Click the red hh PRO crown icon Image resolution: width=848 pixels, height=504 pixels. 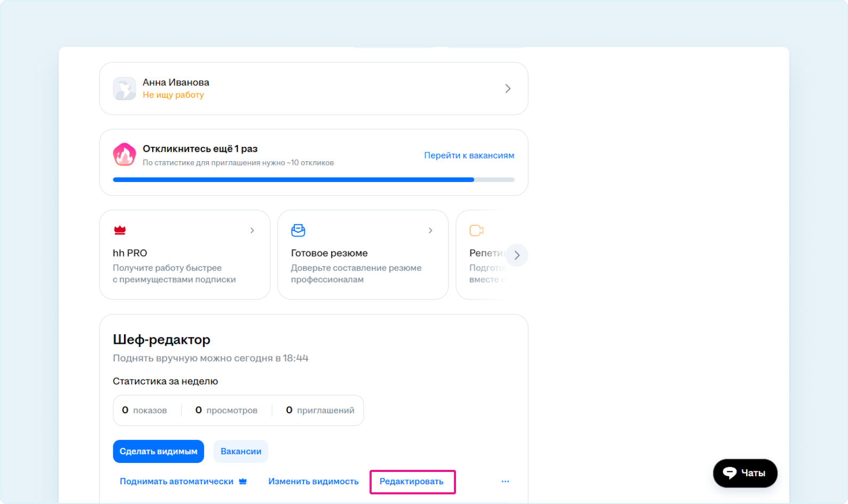tap(120, 230)
